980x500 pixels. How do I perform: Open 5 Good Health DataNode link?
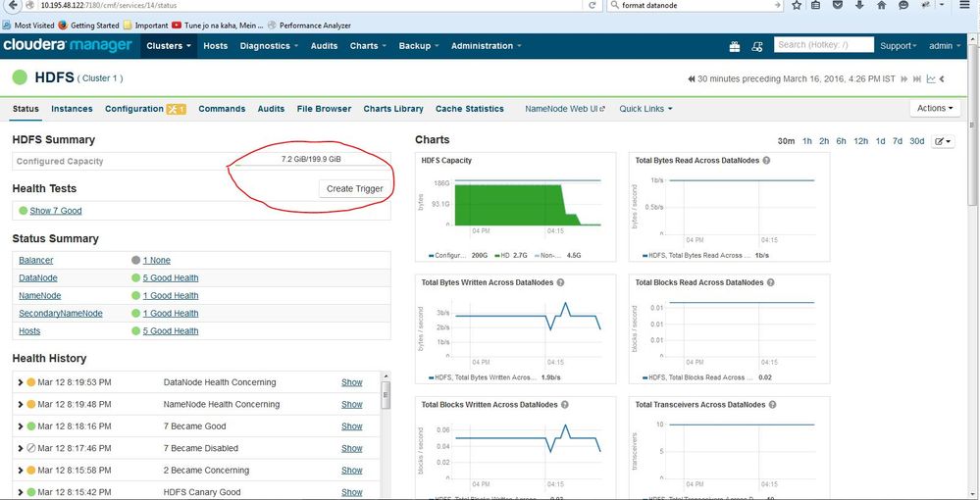click(171, 278)
